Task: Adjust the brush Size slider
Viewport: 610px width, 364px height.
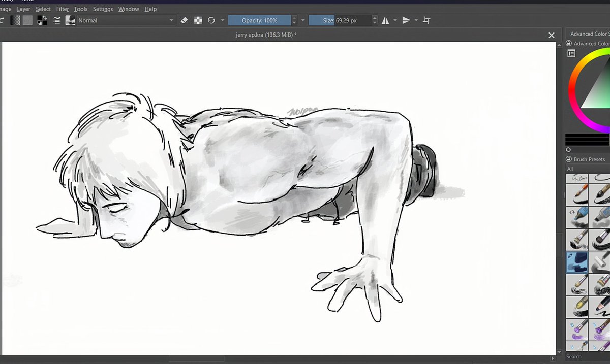Action: coord(340,20)
